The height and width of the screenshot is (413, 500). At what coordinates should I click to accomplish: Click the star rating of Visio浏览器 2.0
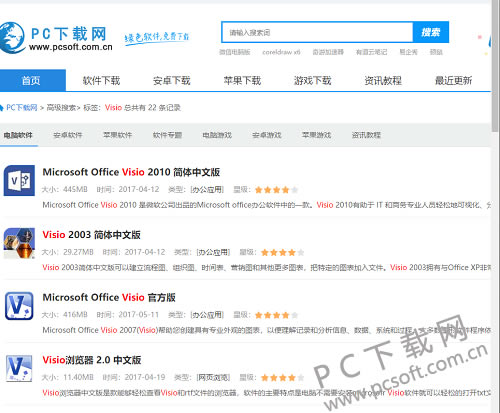tap(283, 378)
